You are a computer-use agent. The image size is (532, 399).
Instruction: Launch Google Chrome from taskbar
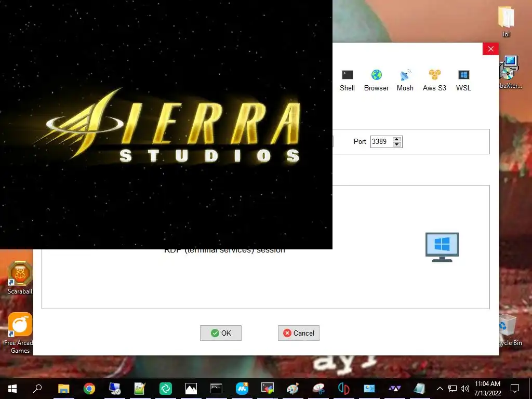(x=89, y=389)
